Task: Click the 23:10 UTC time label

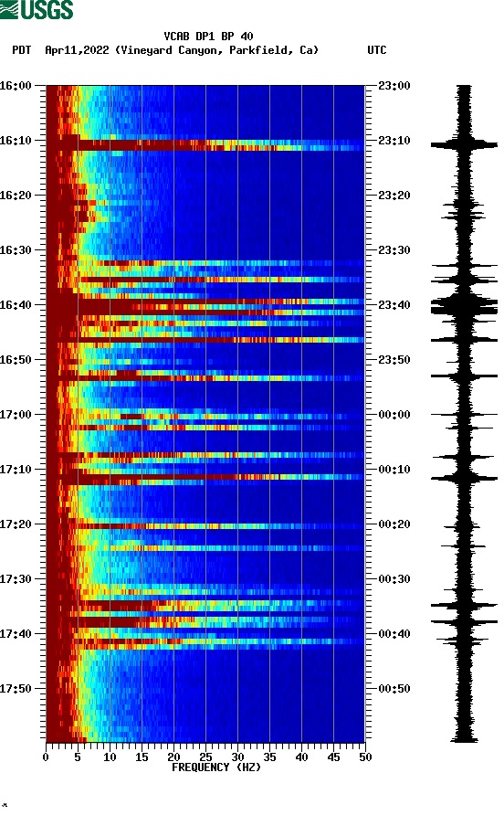Action: click(394, 141)
